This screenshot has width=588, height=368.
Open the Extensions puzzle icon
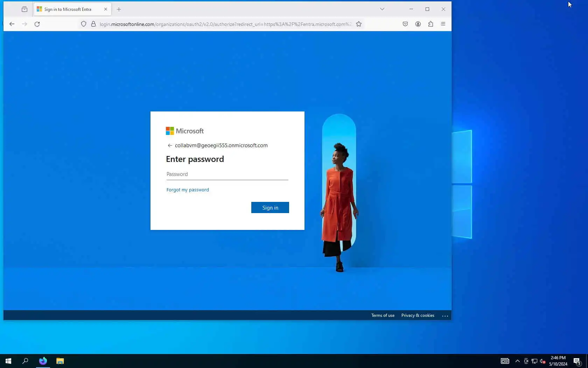pos(430,24)
